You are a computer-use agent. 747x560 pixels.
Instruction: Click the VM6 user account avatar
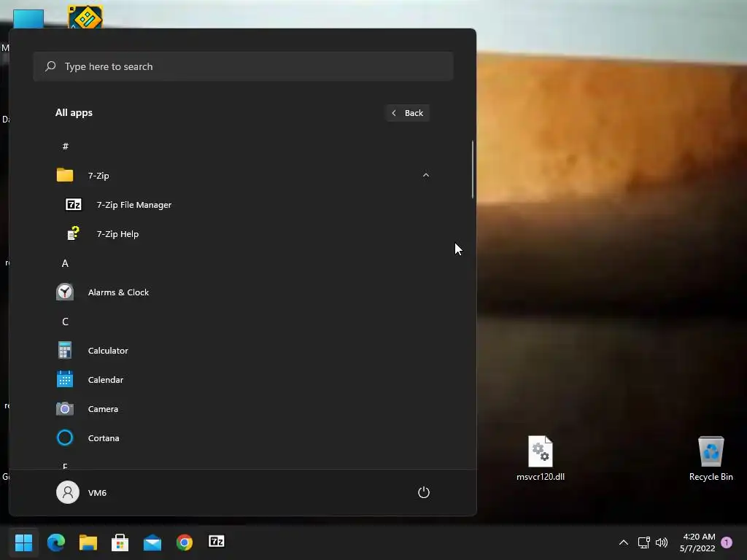68,492
